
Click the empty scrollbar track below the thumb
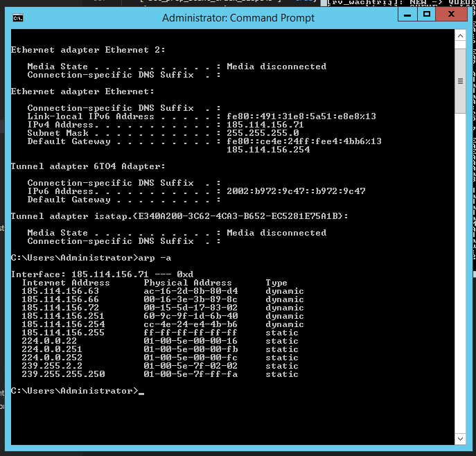(x=460, y=277)
